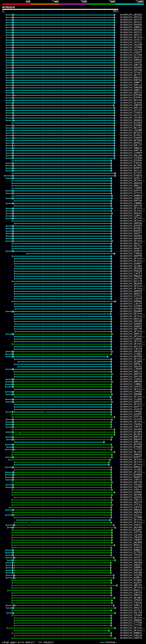This screenshot has height=644, width=146.
Task: Select hit UniRef100_A8IA18
Action: (131, 15)
